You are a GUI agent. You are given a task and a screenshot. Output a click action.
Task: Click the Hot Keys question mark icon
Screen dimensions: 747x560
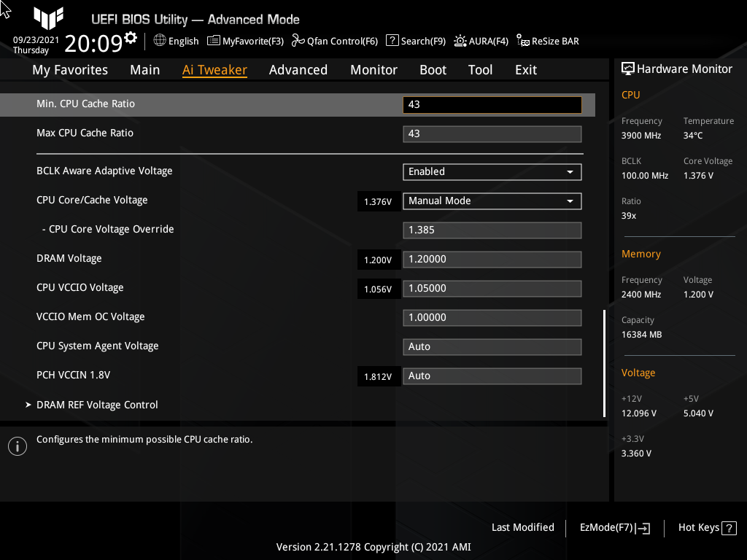tap(729, 528)
